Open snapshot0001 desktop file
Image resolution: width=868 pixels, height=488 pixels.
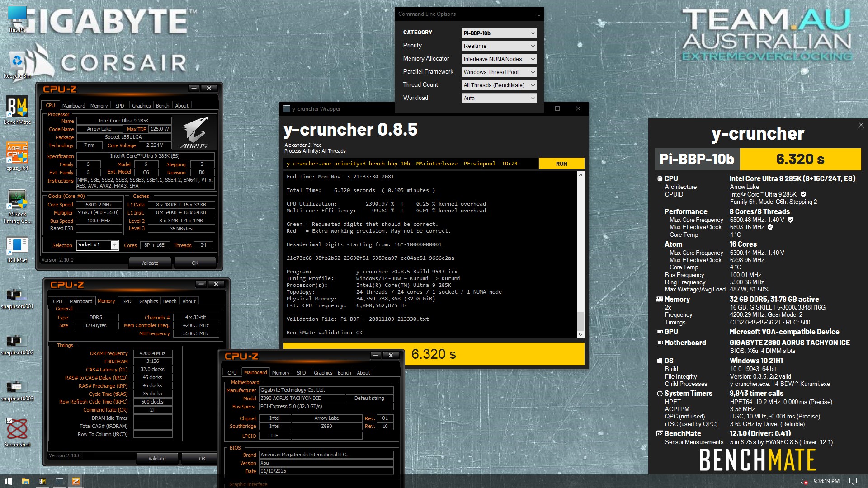coord(17,298)
